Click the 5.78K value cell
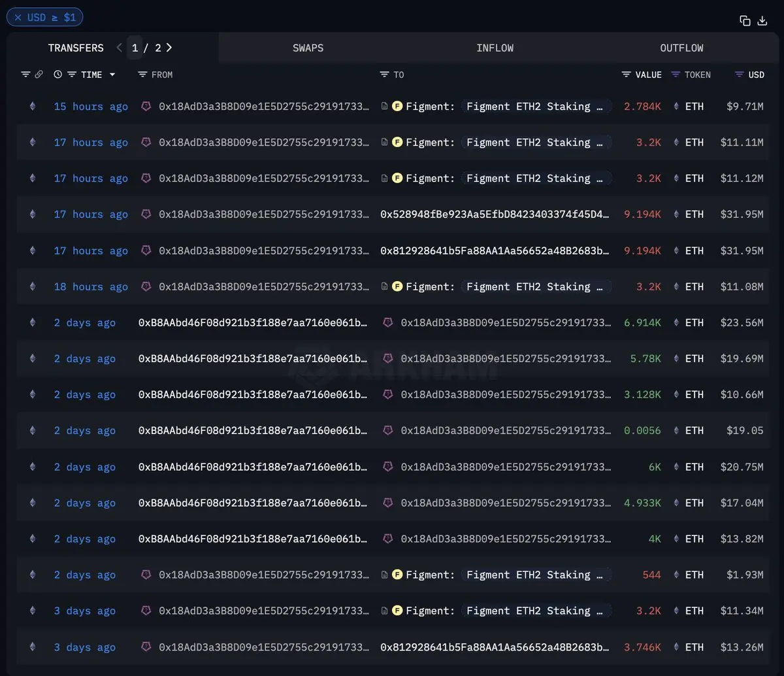Image resolution: width=784 pixels, height=676 pixels. (645, 358)
